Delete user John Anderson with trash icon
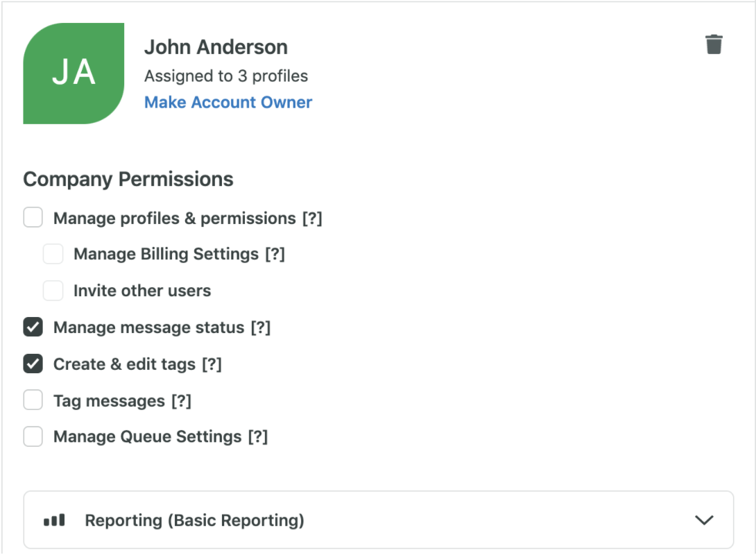The image size is (756, 555). pyautogui.click(x=714, y=44)
